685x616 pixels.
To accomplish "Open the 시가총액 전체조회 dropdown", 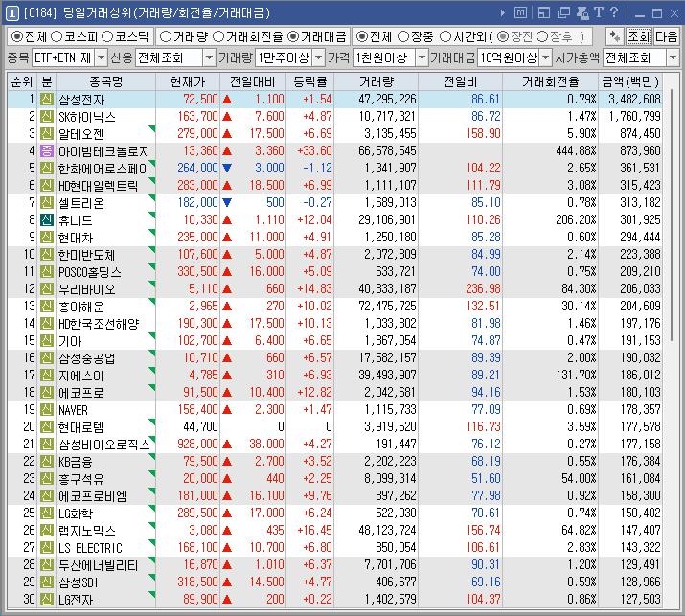I will pyautogui.click(x=673, y=57).
